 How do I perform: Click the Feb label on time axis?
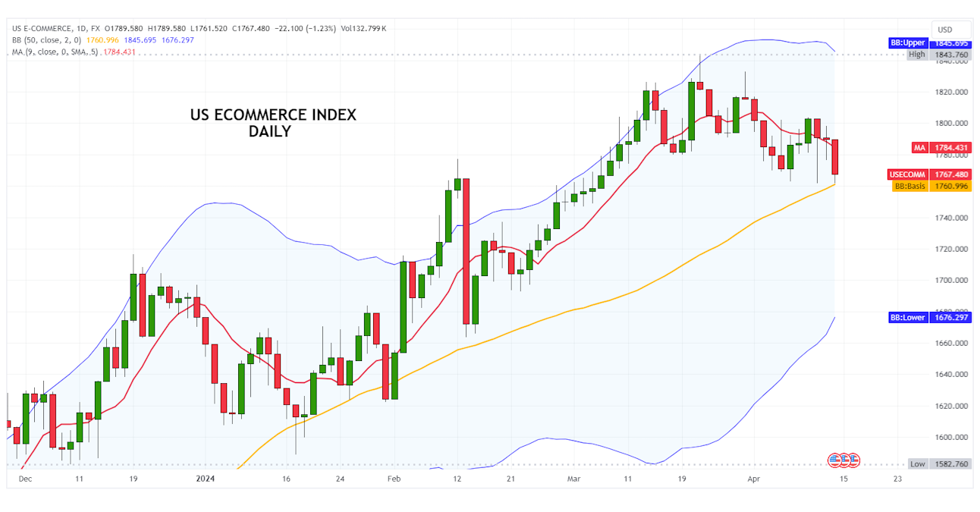[x=393, y=479]
